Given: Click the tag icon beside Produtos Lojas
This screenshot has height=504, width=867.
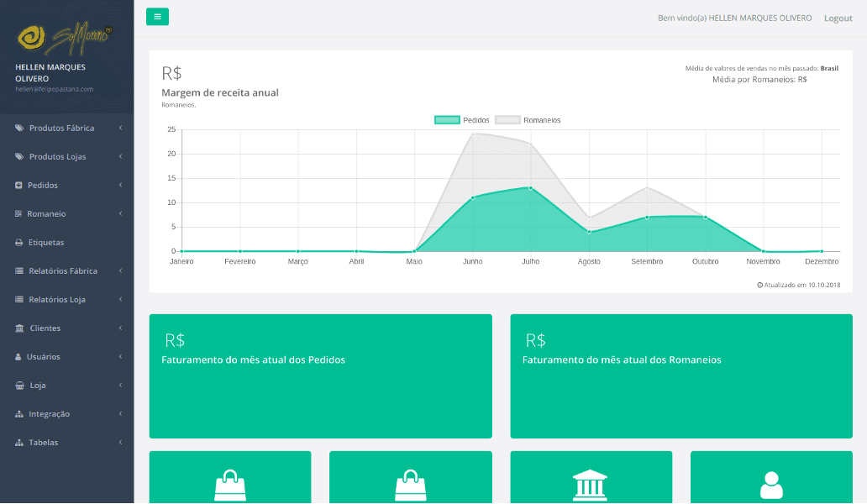Looking at the screenshot, I should 19,157.
